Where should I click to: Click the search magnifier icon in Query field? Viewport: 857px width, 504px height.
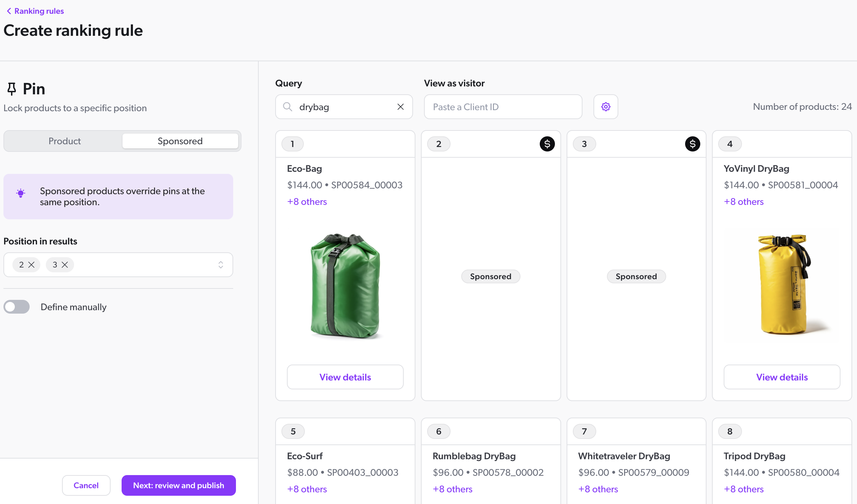click(287, 107)
